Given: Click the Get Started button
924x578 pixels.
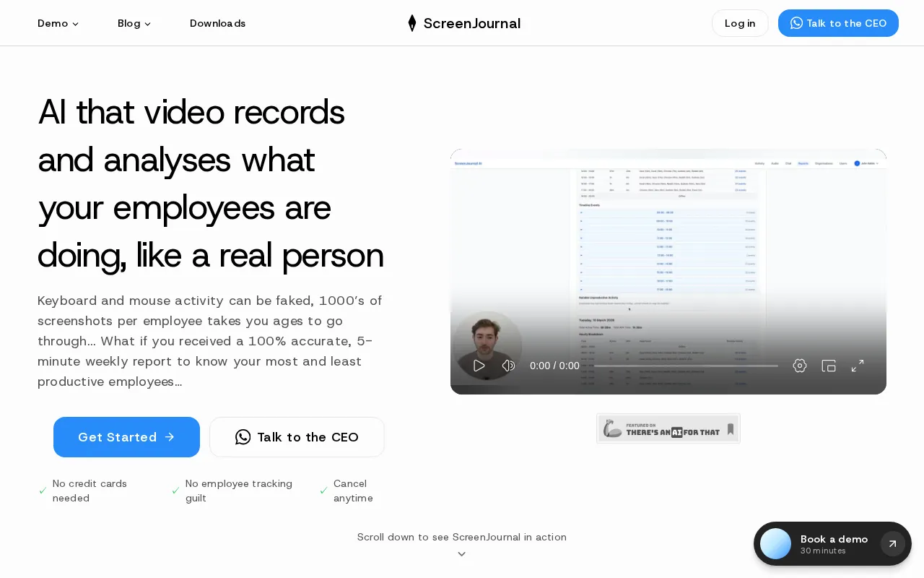Looking at the screenshot, I should pos(126,437).
